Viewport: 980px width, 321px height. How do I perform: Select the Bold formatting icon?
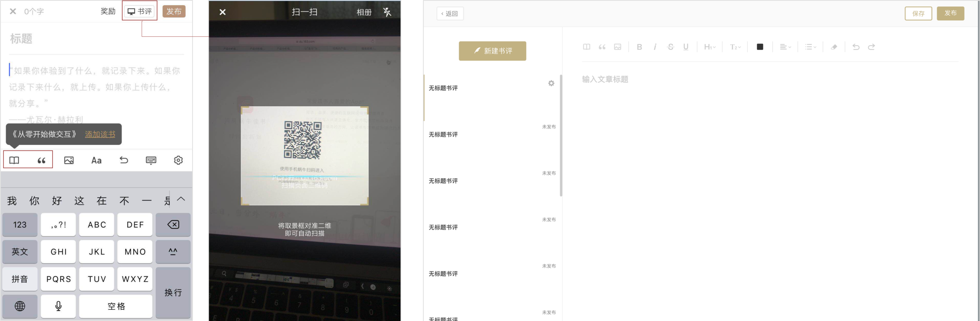tap(639, 47)
